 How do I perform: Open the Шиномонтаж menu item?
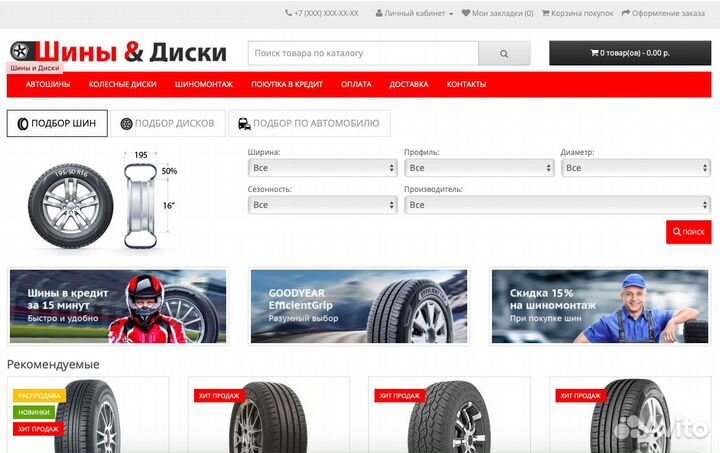point(204,84)
